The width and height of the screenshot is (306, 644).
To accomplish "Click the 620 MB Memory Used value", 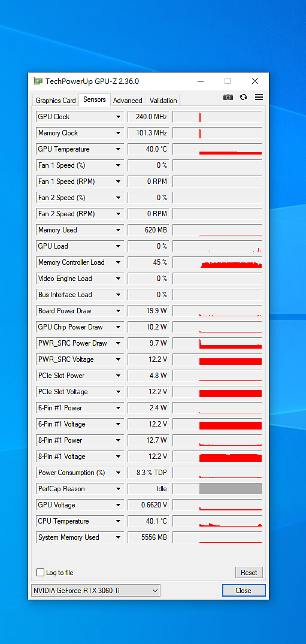I will (x=149, y=230).
